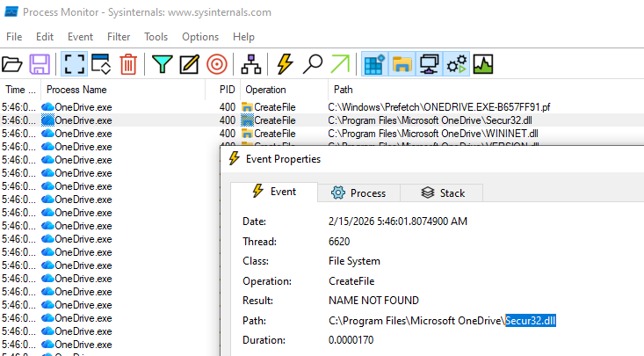
Task: Select the WININET.dll CreateFile row
Action: click(432, 133)
